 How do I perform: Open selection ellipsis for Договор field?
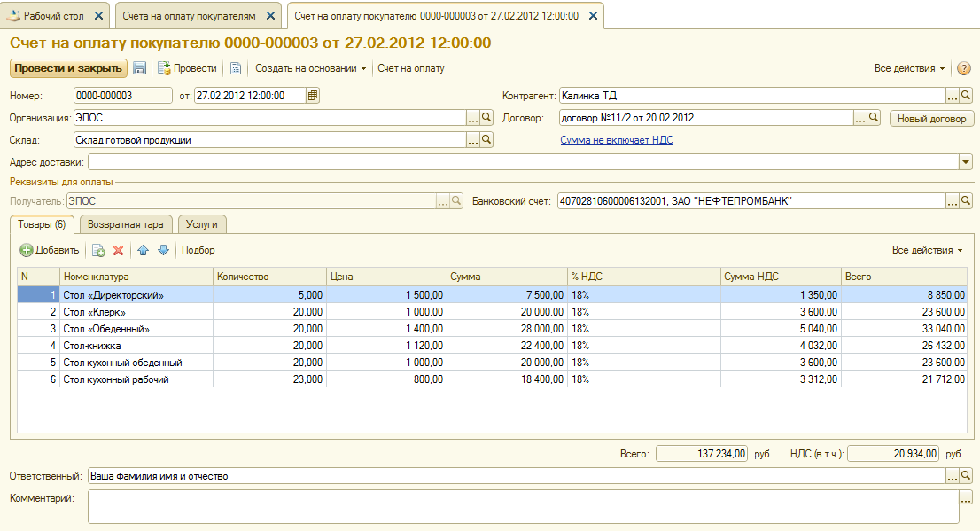click(x=860, y=118)
